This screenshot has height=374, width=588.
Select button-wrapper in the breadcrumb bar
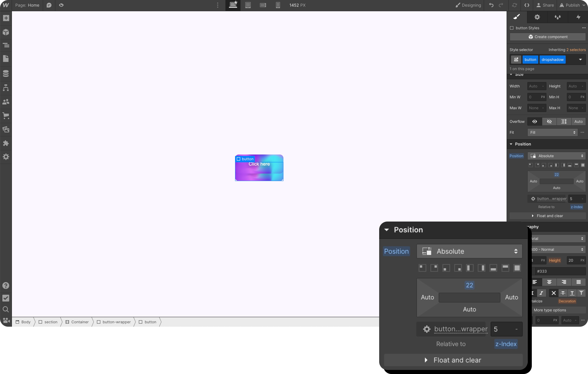click(x=117, y=322)
